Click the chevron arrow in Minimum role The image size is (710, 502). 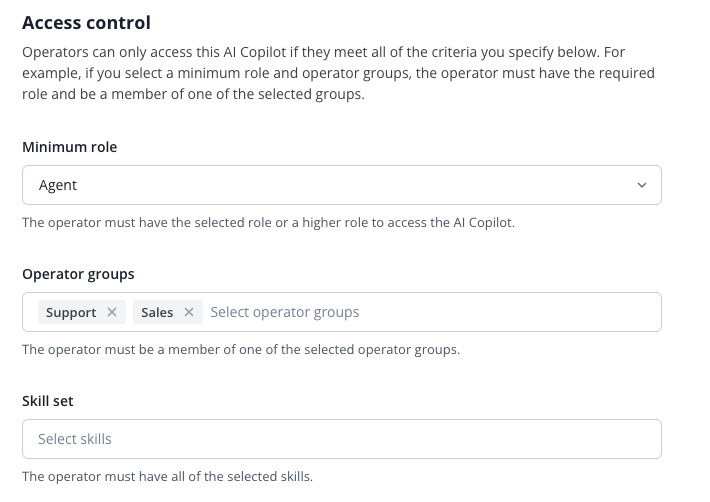(642, 185)
